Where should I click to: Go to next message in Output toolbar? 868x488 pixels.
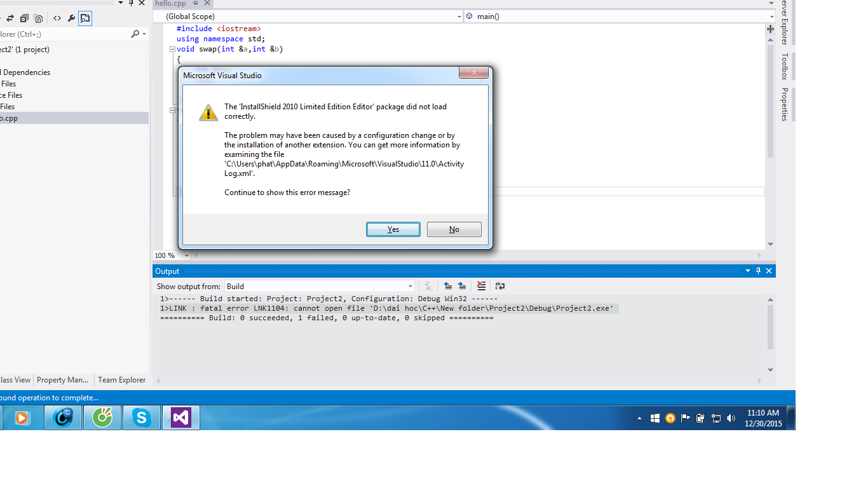462,286
